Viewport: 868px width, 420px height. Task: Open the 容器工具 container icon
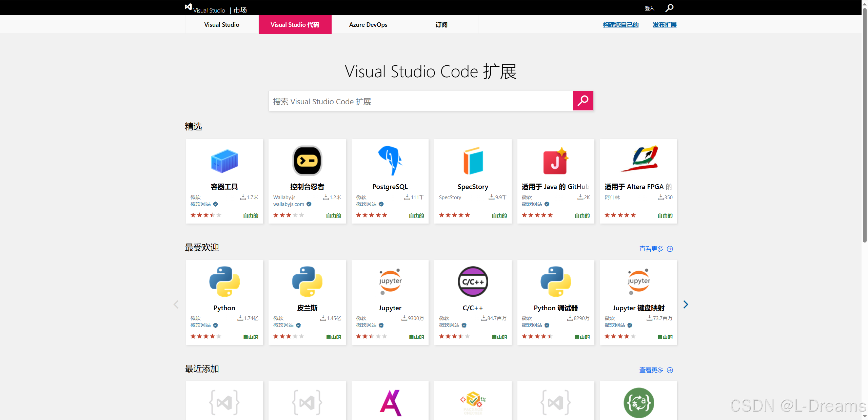point(224,161)
